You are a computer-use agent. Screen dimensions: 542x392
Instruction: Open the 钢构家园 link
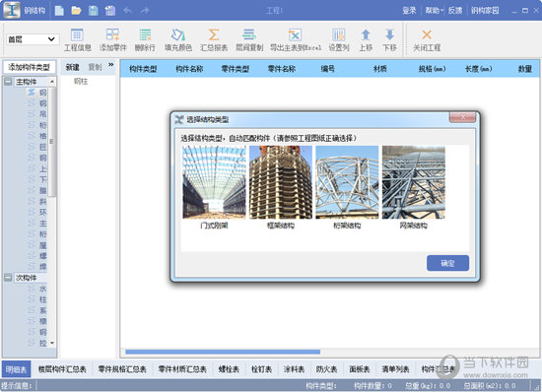[485, 11]
